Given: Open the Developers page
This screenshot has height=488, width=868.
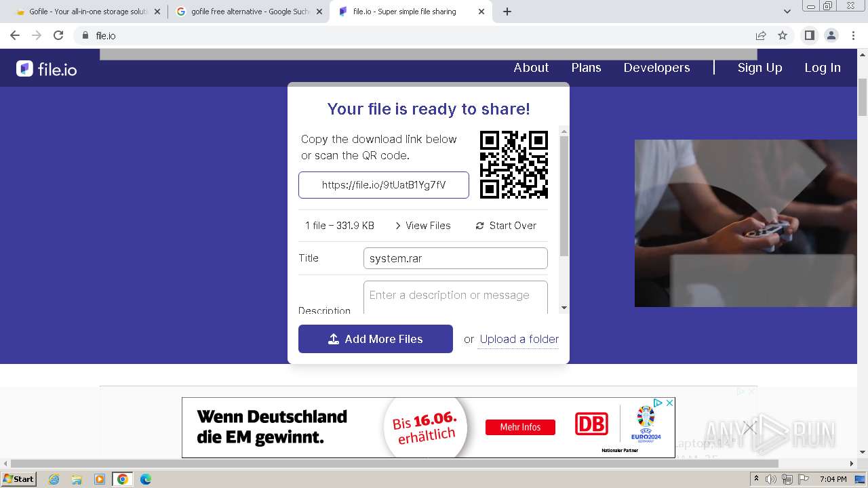Looking at the screenshot, I should coord(657,68).
